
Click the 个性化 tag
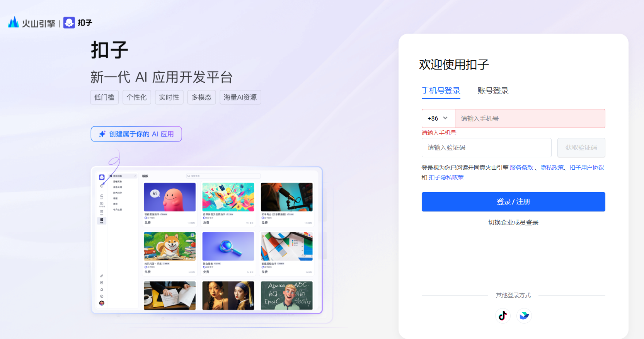click(137, 97)
